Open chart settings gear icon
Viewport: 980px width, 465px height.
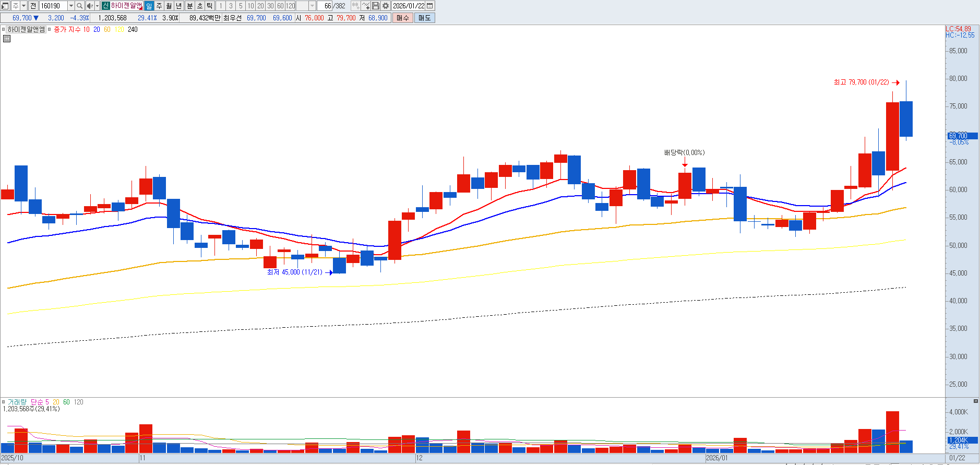[386, 6]
